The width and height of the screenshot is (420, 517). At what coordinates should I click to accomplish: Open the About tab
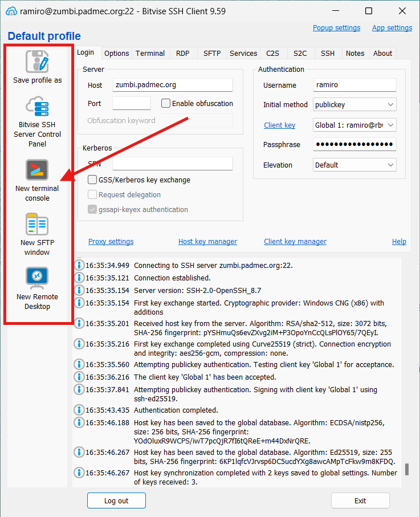382,54
